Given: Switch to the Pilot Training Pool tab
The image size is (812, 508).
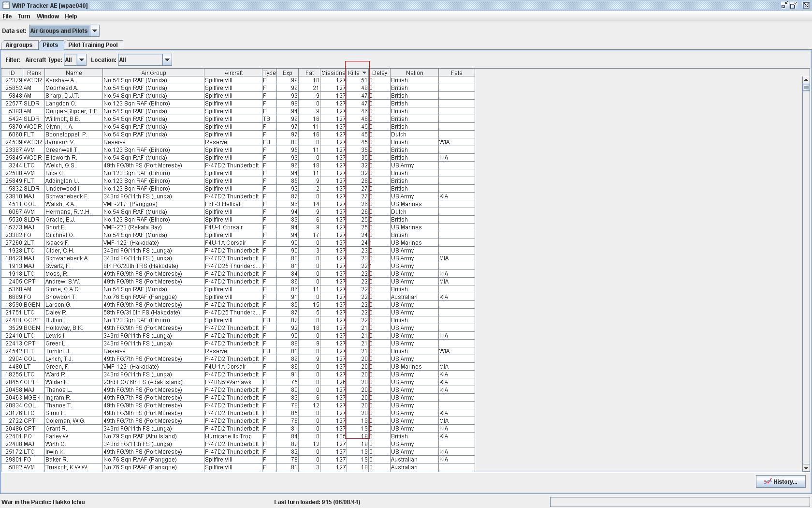Looking at the screenshot, I should pos(93,45).
